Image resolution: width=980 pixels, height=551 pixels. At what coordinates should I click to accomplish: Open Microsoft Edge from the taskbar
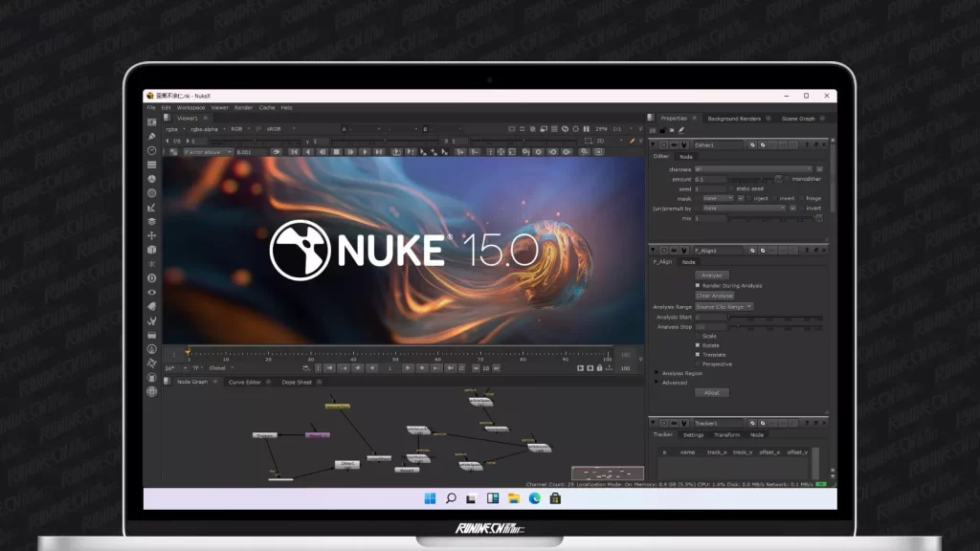535,498
